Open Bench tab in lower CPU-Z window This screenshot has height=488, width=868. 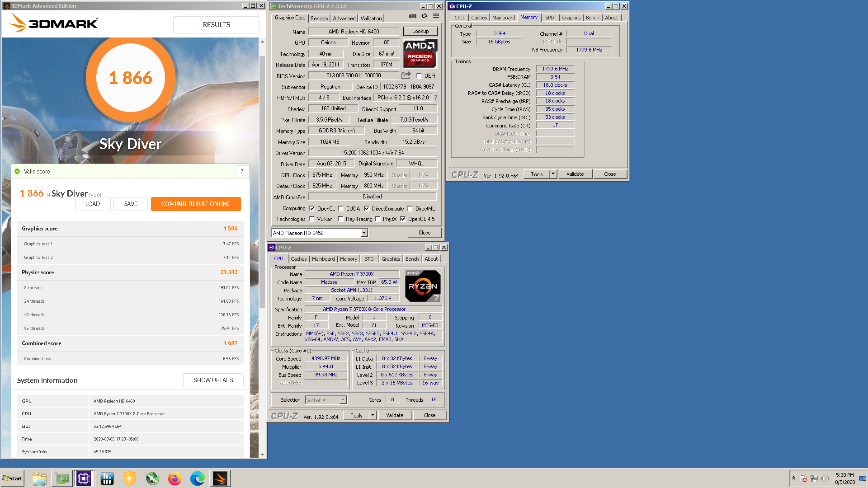pos(412,259)
